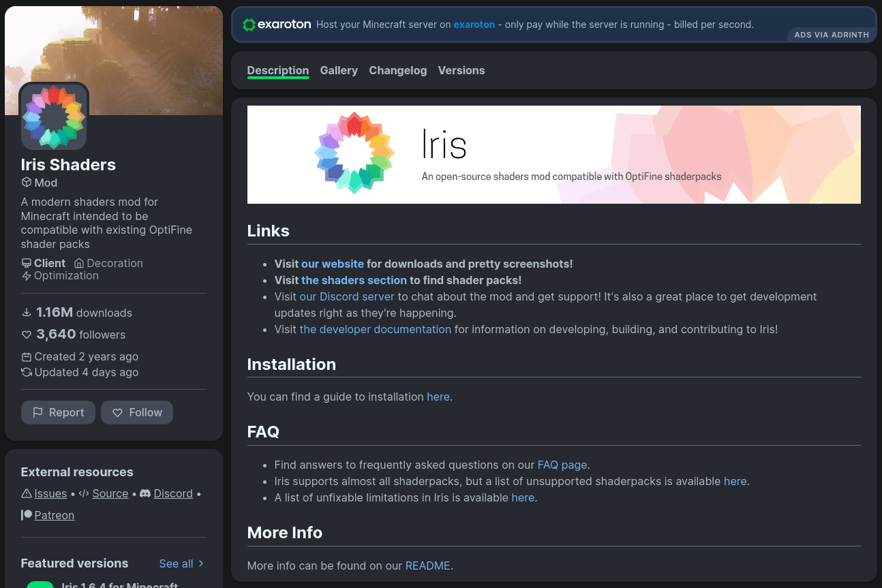Viewport: 882px width, 588px height.
Task: Open the Issues external resource link
Action: coord(50,493)
